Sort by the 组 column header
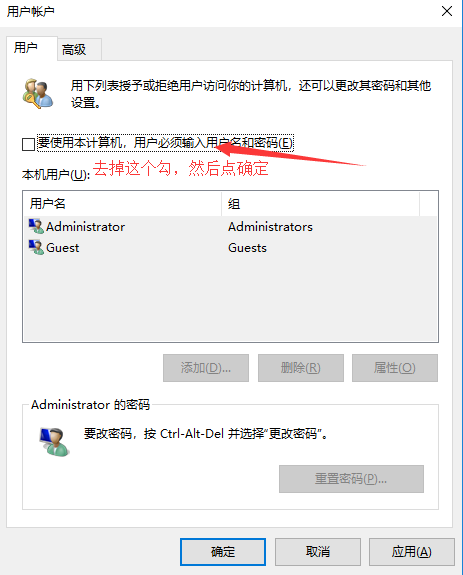The width and height of the screenshot is (463, 575). (x=320, y=204)
